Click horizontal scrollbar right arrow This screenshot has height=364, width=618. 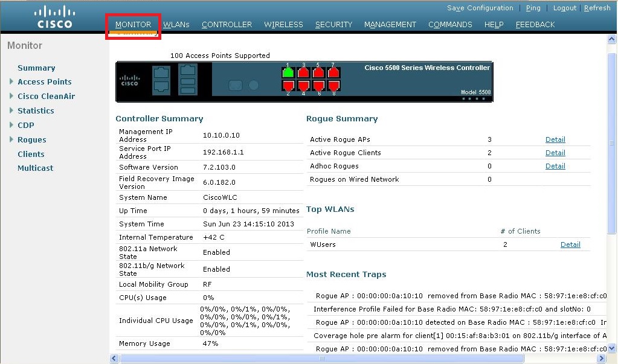(x=602, y=358)
